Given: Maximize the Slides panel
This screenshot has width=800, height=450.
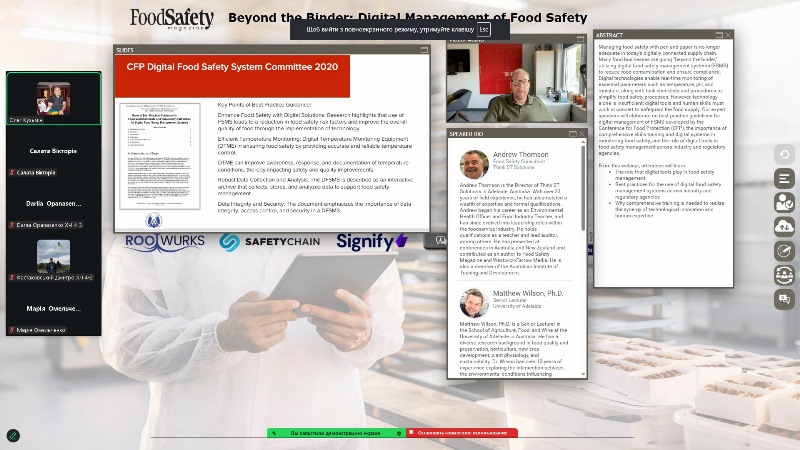Looking at the screenshot, I should [x=424, y=50].
